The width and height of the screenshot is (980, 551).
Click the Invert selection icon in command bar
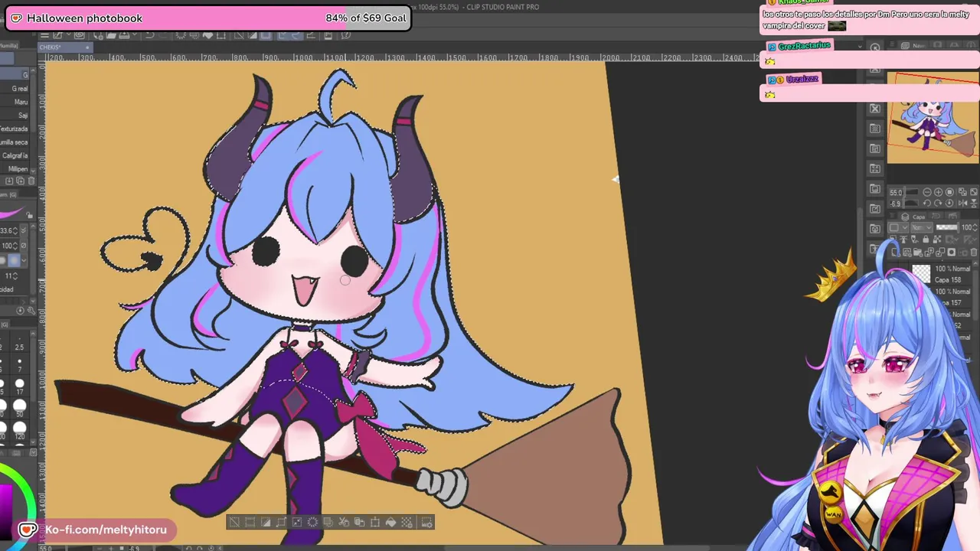coord(252,35)
